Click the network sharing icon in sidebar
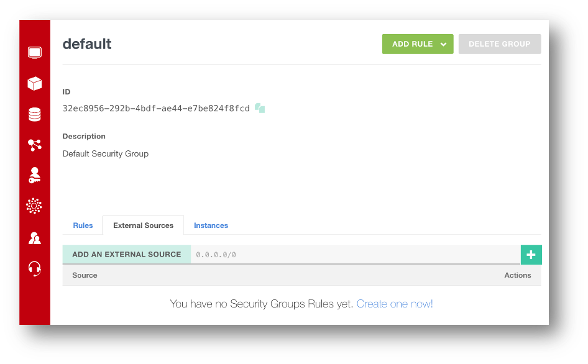The height and width of the screenshot is (364, 588). [35, 145]
